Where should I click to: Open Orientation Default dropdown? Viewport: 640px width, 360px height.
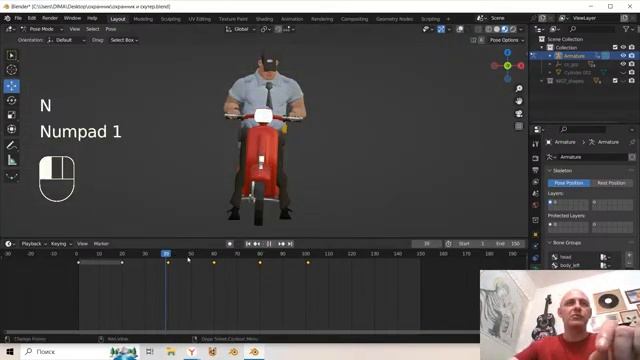(x=66, y=40)
